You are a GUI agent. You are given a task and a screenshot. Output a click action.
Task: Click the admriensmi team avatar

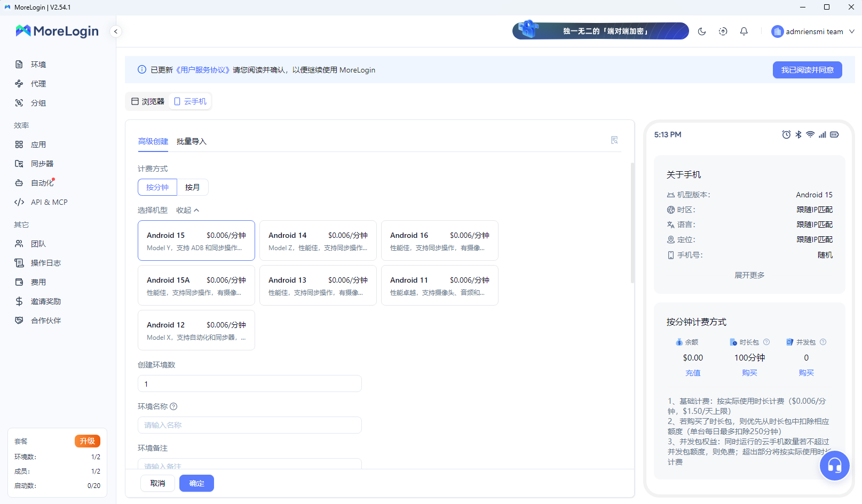(777, 31)
